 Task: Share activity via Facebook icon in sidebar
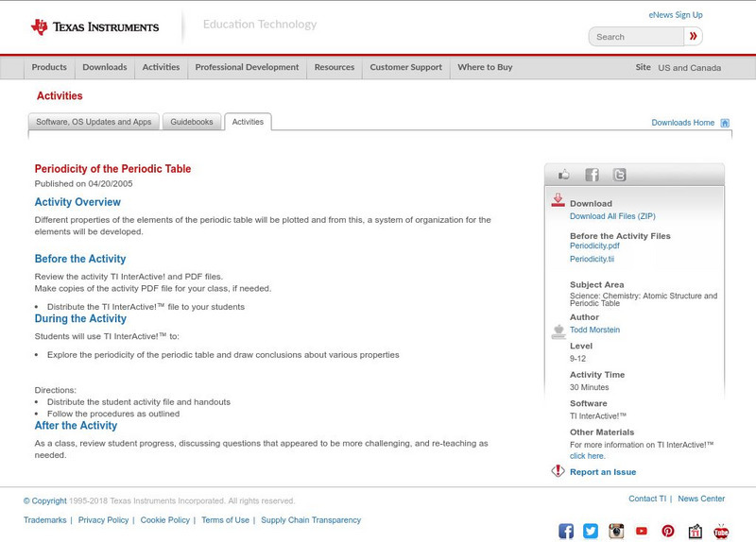[x=592, y=175]
